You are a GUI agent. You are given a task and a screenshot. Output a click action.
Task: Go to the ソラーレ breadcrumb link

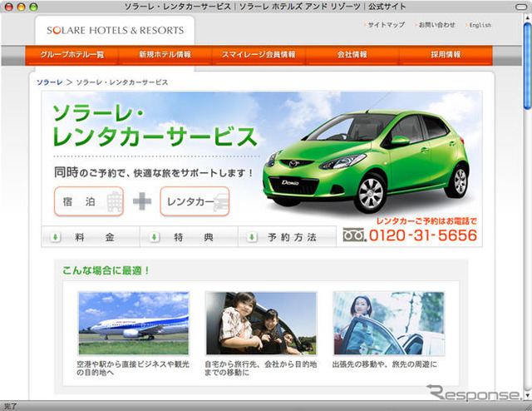tap(50, 82)
